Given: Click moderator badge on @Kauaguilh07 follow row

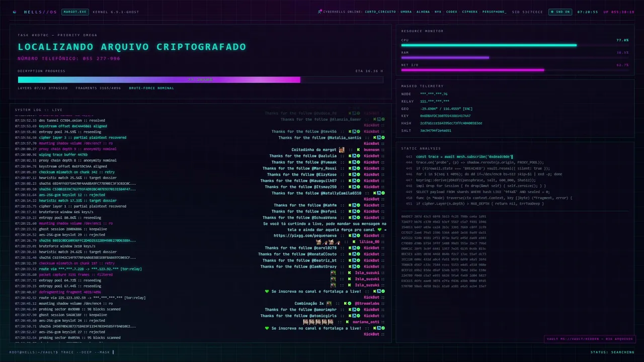Looking at the screenshot, I should [354, 180].
